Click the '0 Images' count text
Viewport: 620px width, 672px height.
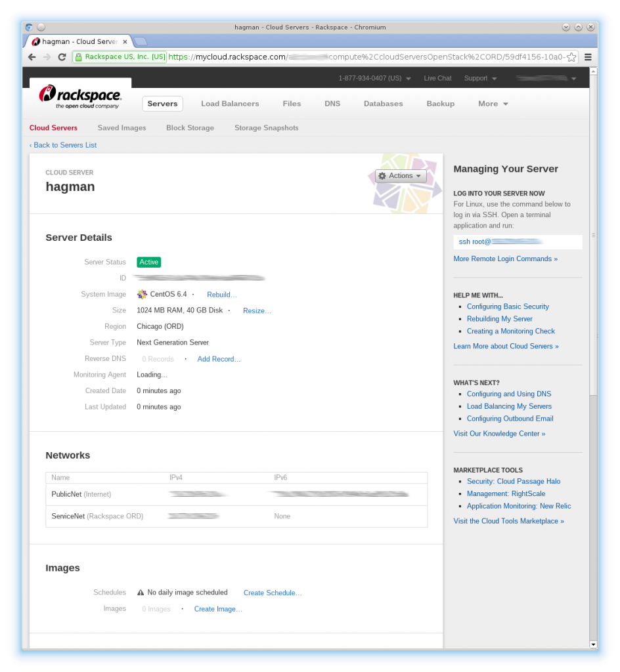[156, 610]
